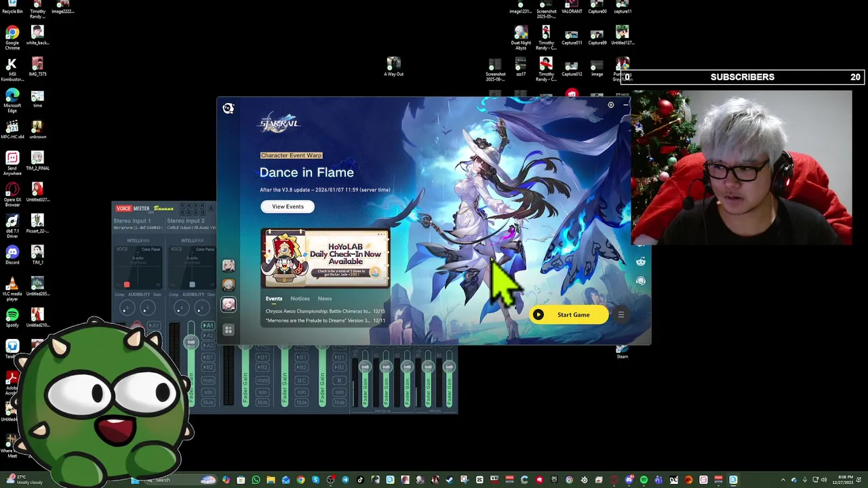Open the all games grid icon in sidebar
Viewport: 868px width, 488px height.
click(229, 330)
